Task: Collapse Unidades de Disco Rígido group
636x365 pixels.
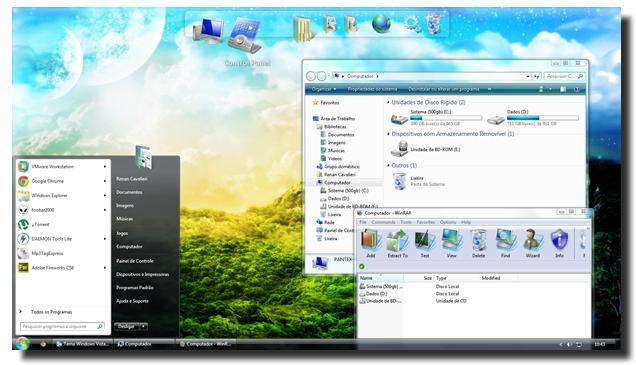Action: pos(388,102)
